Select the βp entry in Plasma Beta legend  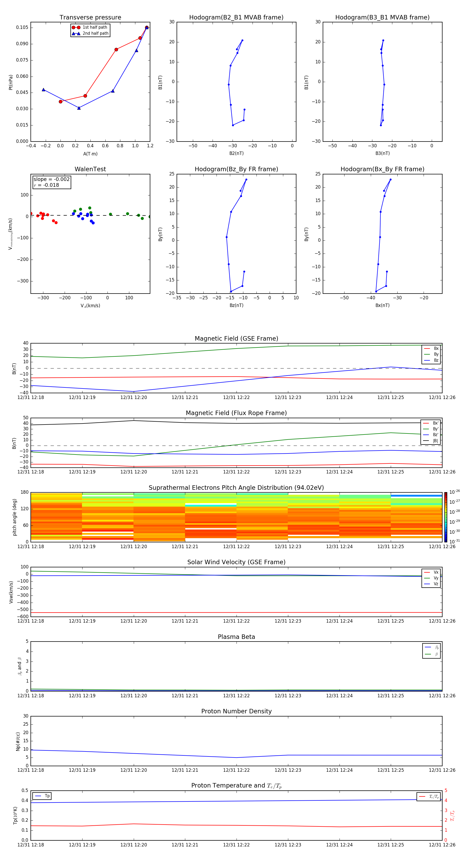pyautogui.click(x=432, y=647)
